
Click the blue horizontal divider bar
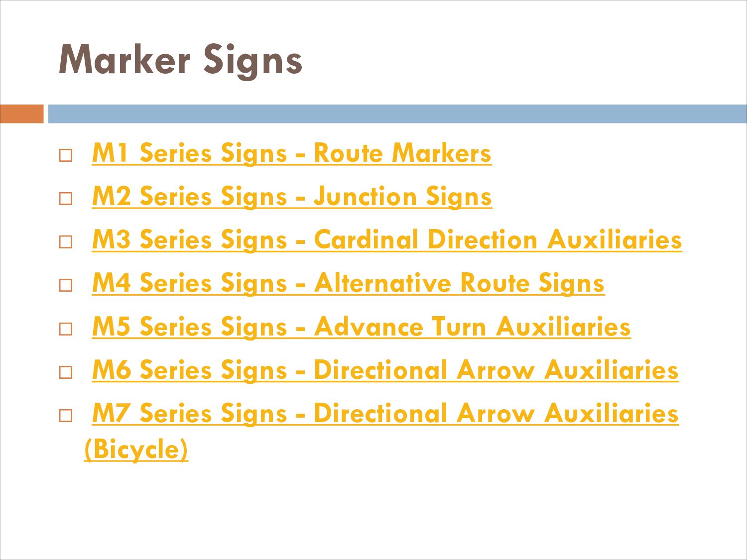397,113
